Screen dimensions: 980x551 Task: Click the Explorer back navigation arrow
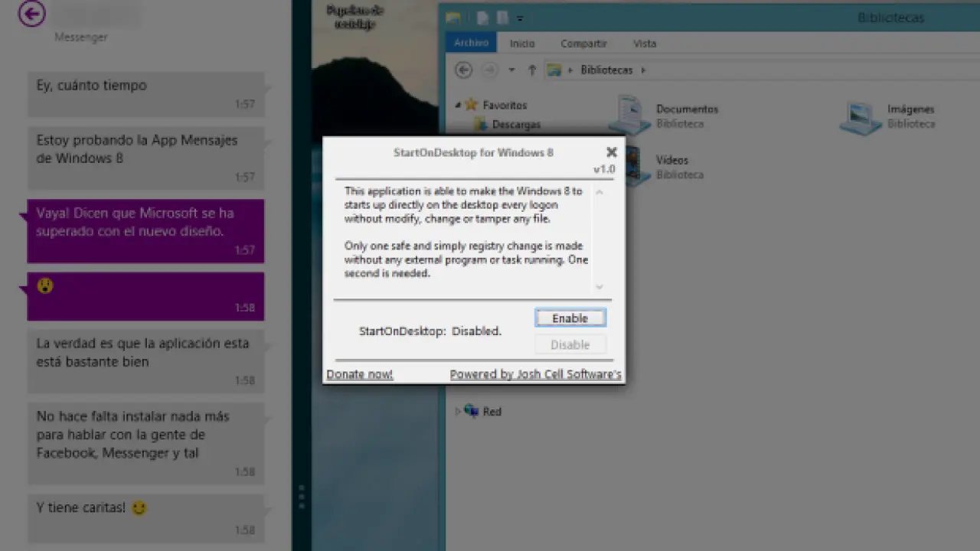click(x=463, y=70)
